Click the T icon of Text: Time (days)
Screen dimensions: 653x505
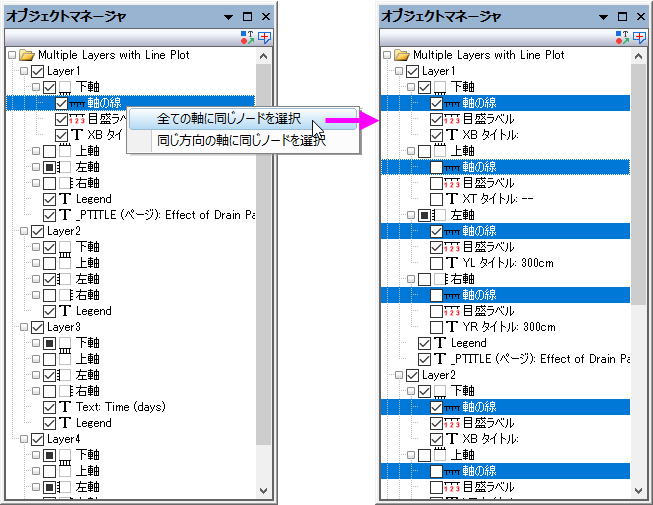pos(65,407)
